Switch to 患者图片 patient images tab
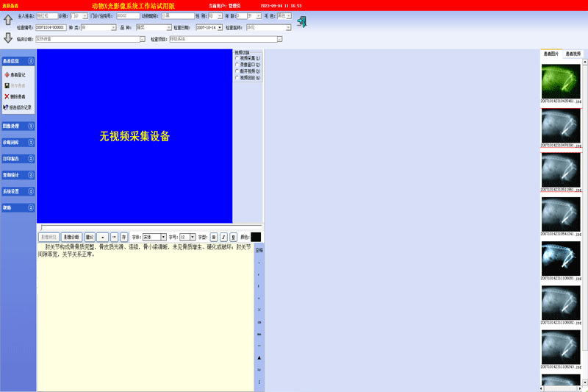588x392 pixels. point(551,54)
